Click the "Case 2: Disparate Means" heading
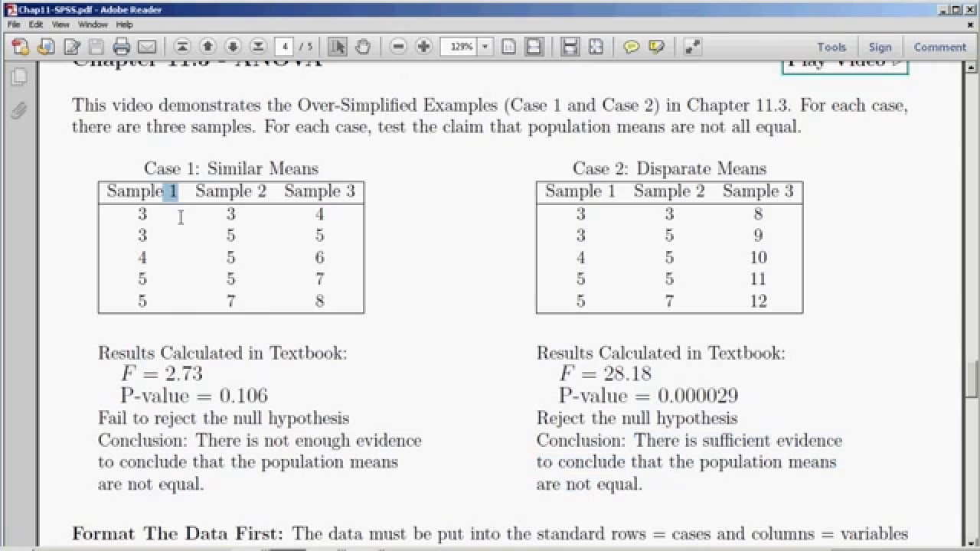980x551 pixels. click(x=669, y=168)
